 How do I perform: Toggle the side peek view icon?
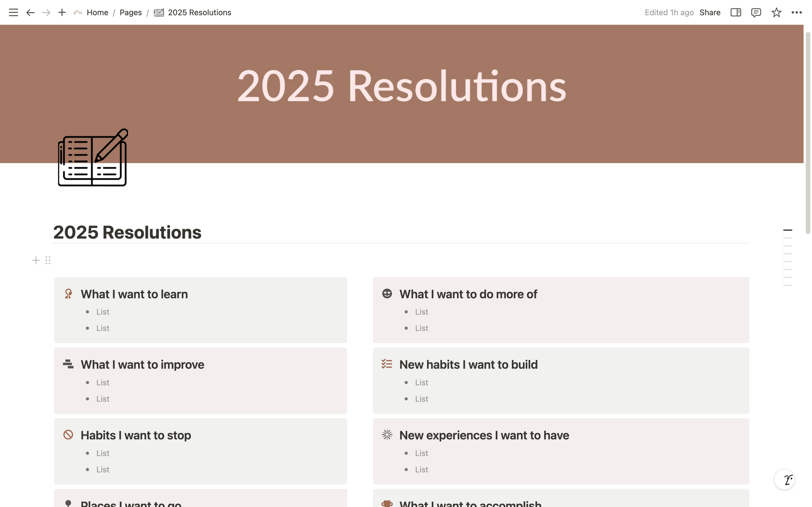[736, 13]
